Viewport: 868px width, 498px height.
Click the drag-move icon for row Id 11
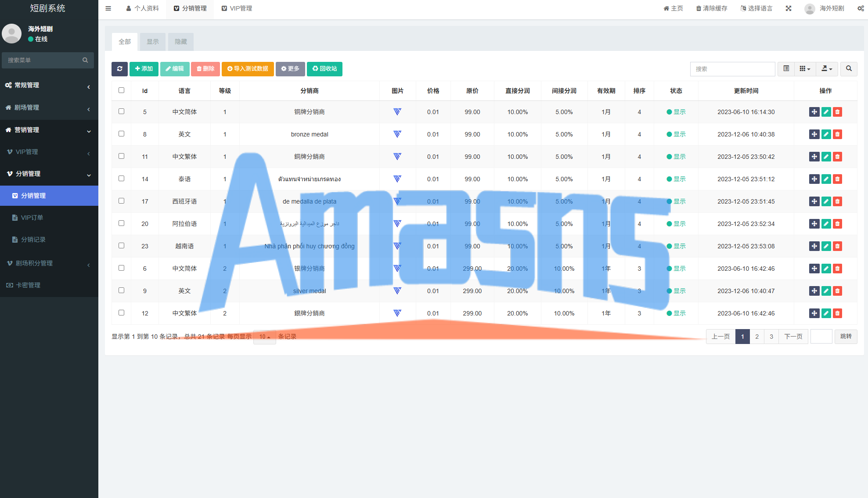[814, 157]
